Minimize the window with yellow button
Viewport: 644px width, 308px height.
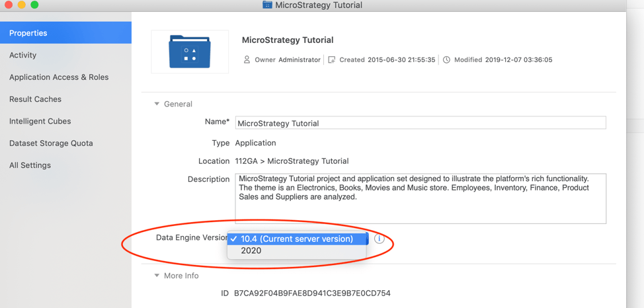click(21, 5)
